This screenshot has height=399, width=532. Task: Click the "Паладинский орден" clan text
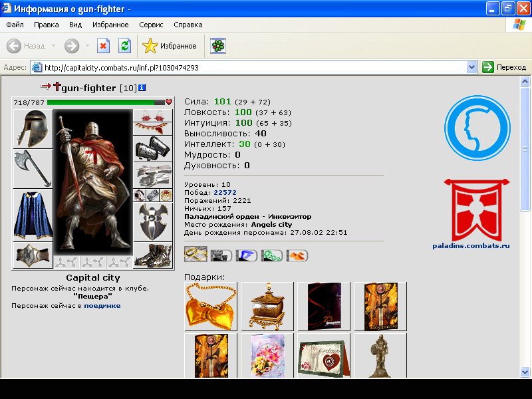click(221, 217)
